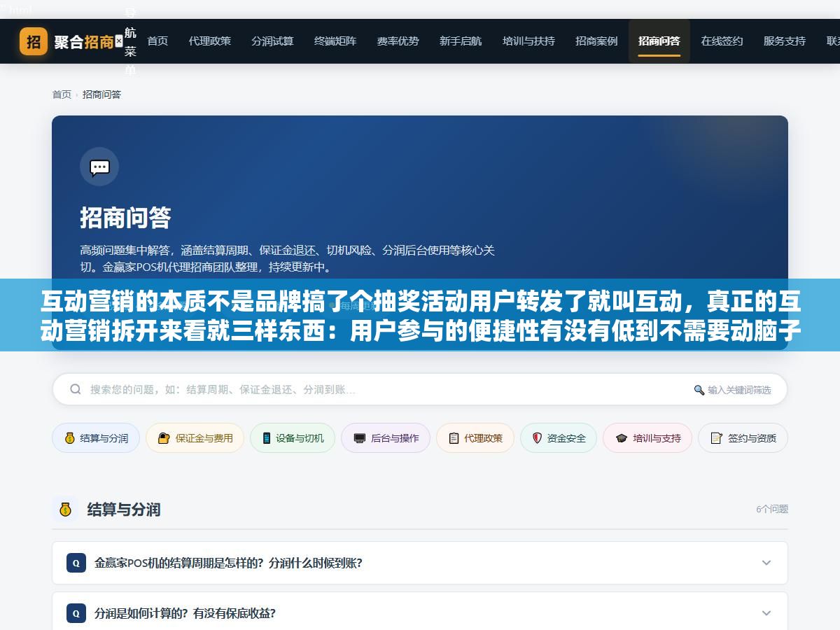
Task: Click the 招商问答 breadcrumb text
Action: pos(101,94)
